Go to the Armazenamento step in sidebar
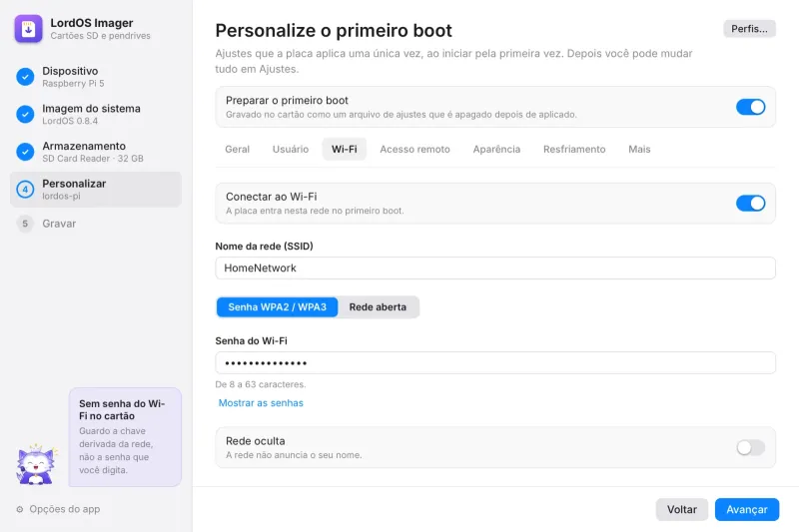799x532 pixels. [96, 152]
